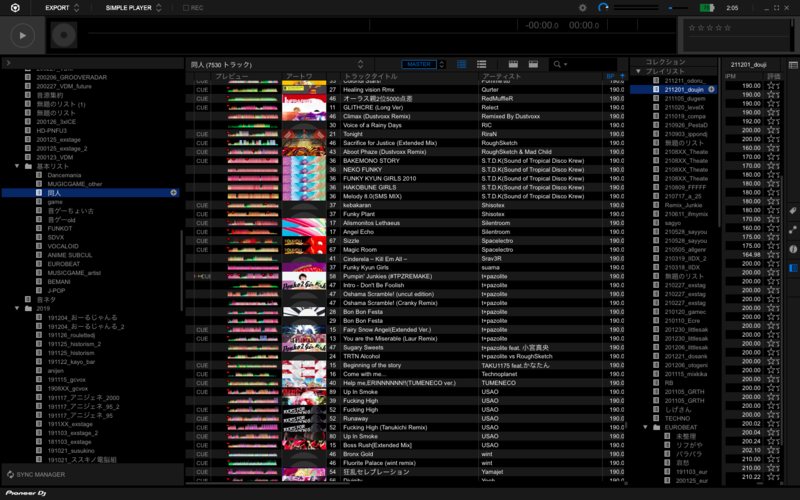Click the artwork thumbnail of Angel Echo
Screen dimensions: 800x500
click(x=304, y=232)
